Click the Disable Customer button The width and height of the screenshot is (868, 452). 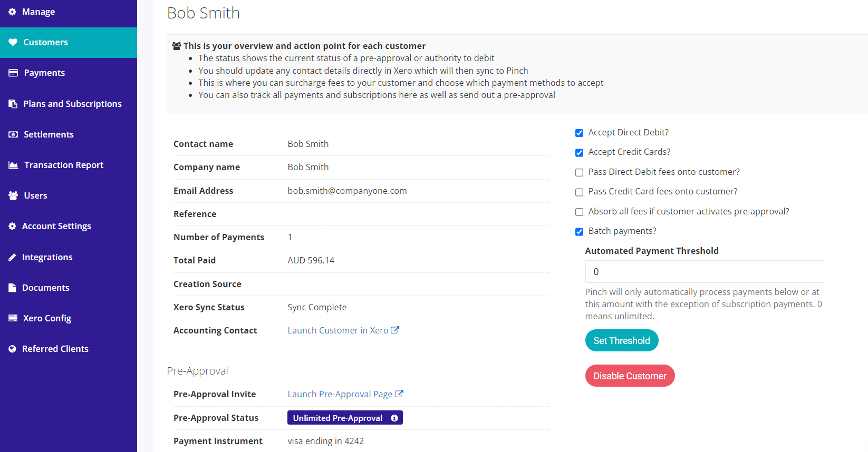[630, 376]
